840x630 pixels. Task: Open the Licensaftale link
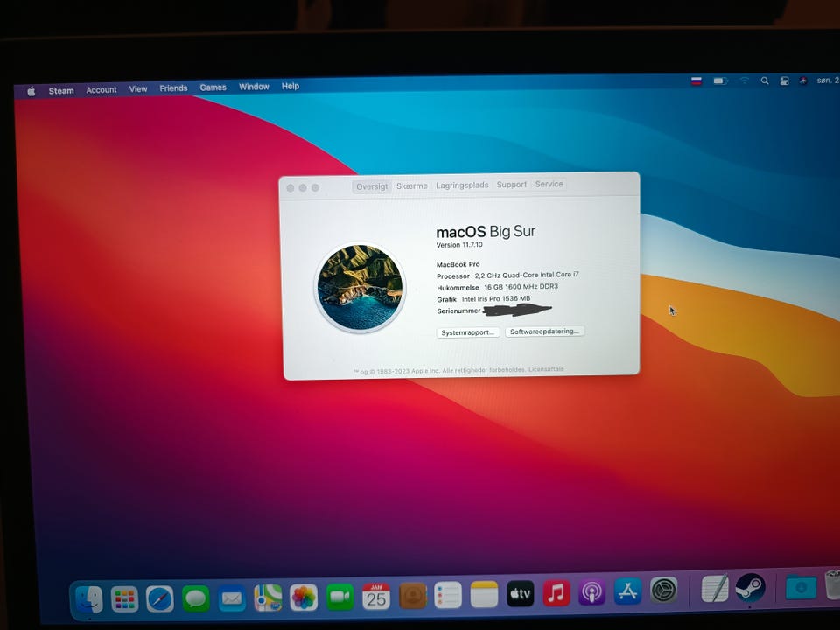546,369
